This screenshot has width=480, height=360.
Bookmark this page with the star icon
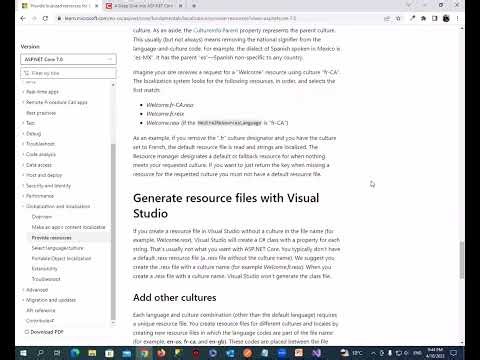pyautogui.click(x=398, y=19)
